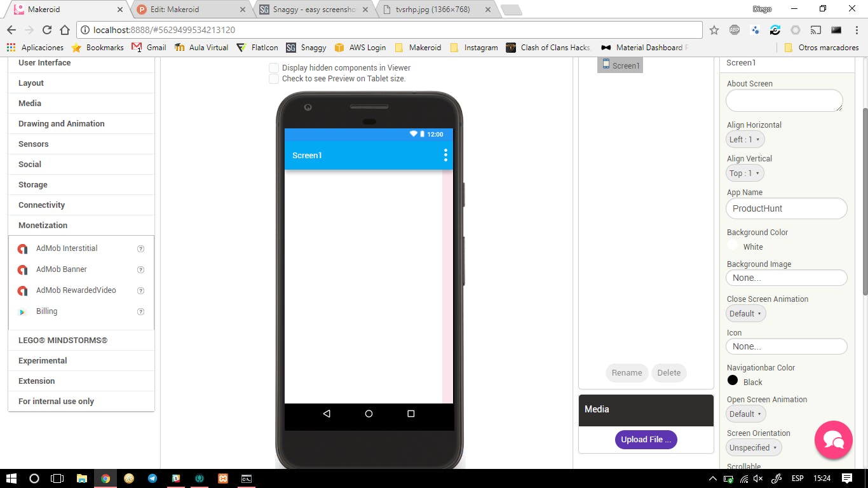This screenshot has width=868, height=488.
Task: Expand the Layout palette section
Action: coord(81,83)
